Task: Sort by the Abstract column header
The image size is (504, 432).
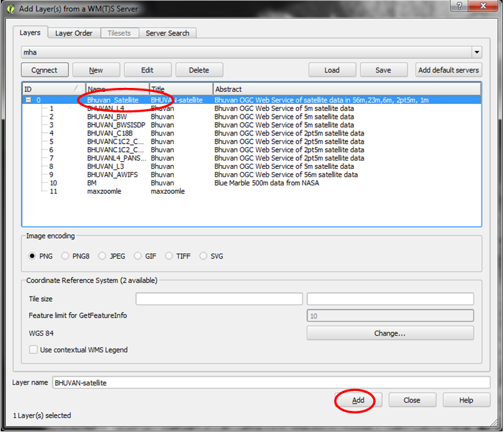Action: pos(347,89)
